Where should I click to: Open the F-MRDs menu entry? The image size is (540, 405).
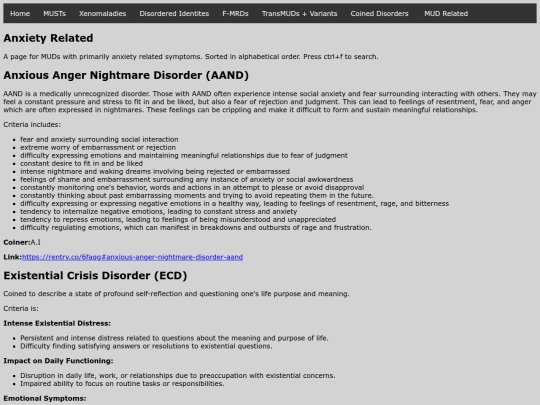click(x=235, y=13)
